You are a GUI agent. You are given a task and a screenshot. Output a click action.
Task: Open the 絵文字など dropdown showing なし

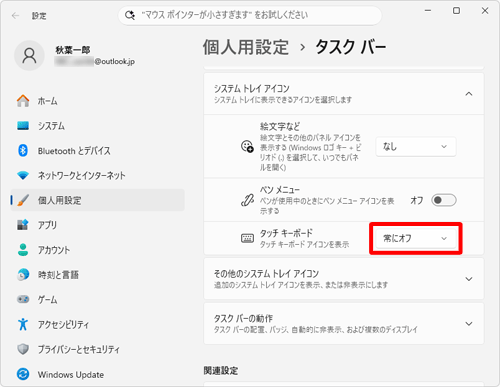pyautogui.click(x=416, y=146)
